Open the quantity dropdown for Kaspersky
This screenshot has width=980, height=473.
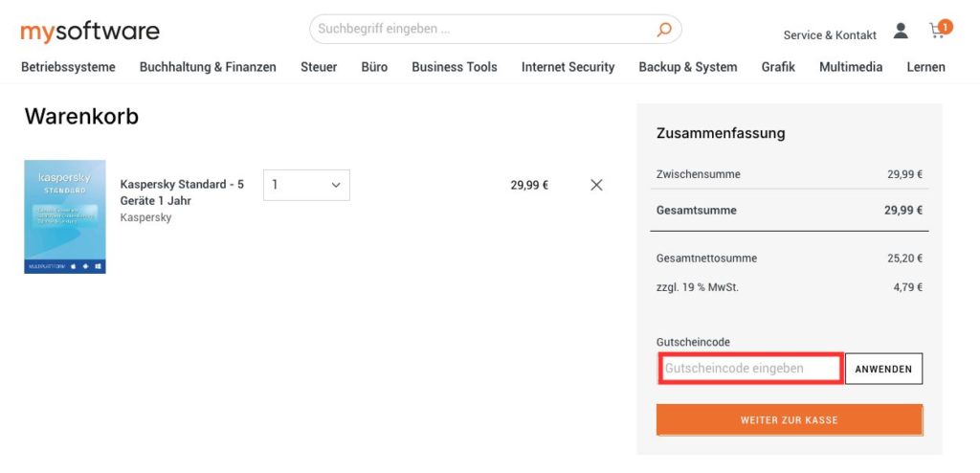click(306, 185)
